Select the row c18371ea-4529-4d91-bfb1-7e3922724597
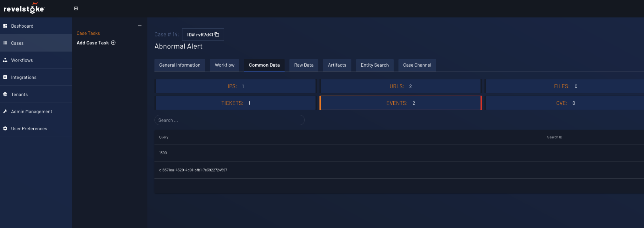The height and width of the screenshot is (228, 644). pyautogui.click(x=399, y=170)
